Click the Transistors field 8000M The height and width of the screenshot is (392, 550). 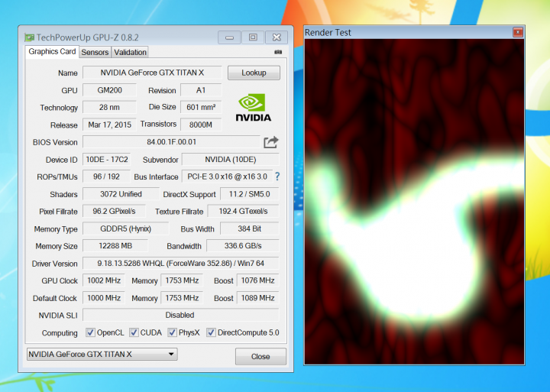tap(201, 125)
